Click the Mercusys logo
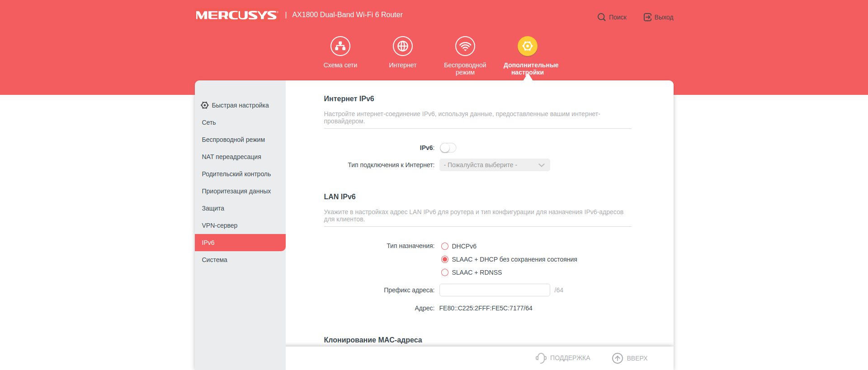This screenshot has height=370, width=868. (x=236, y=15)
